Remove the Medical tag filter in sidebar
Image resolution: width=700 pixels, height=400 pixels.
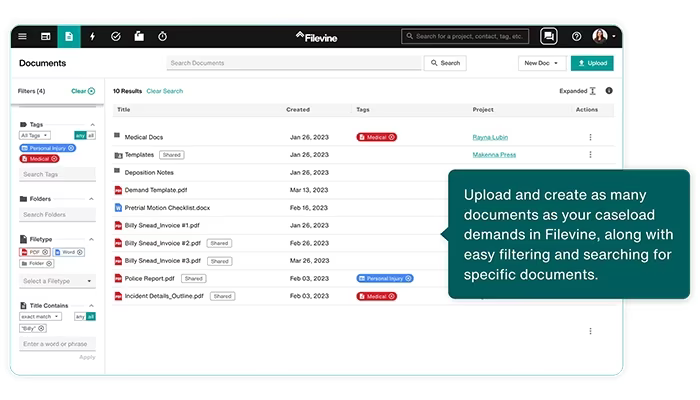click(54, 158)
